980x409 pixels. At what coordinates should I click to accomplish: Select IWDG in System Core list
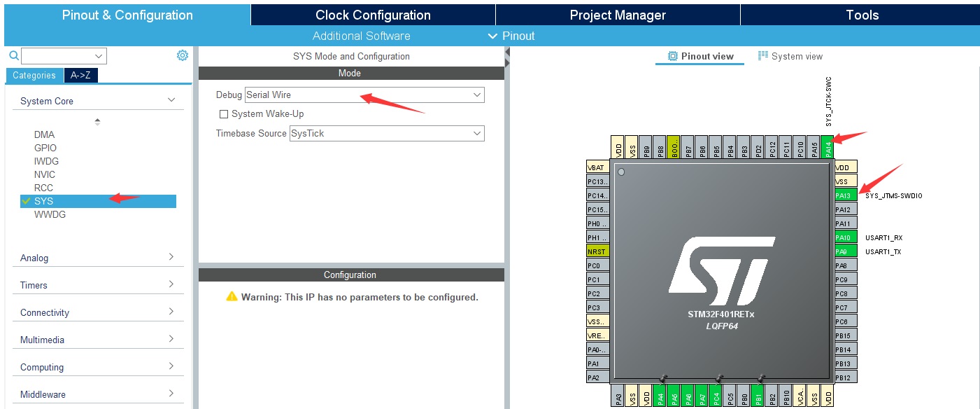tap(45, 161)
